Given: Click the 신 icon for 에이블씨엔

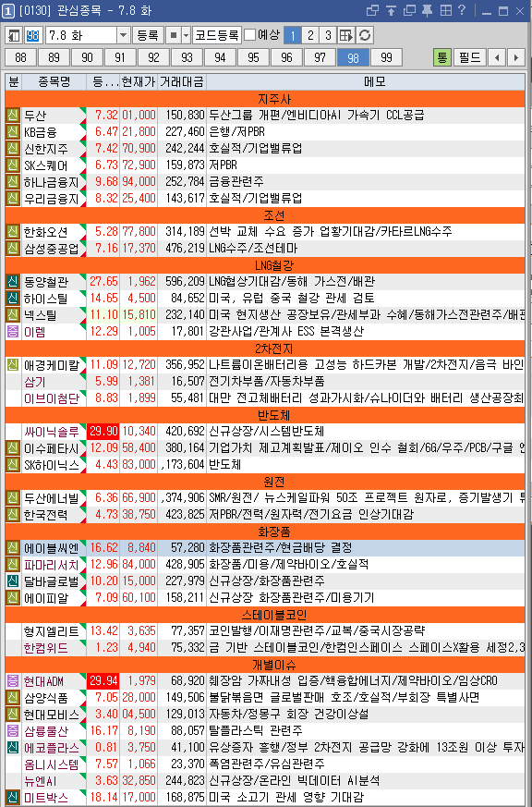Looking at the screenshot, I should coord(13,547).
